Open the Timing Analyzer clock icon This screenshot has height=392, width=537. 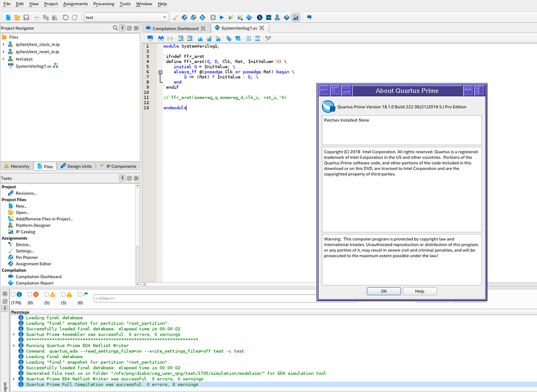click(x=260, y=18)
